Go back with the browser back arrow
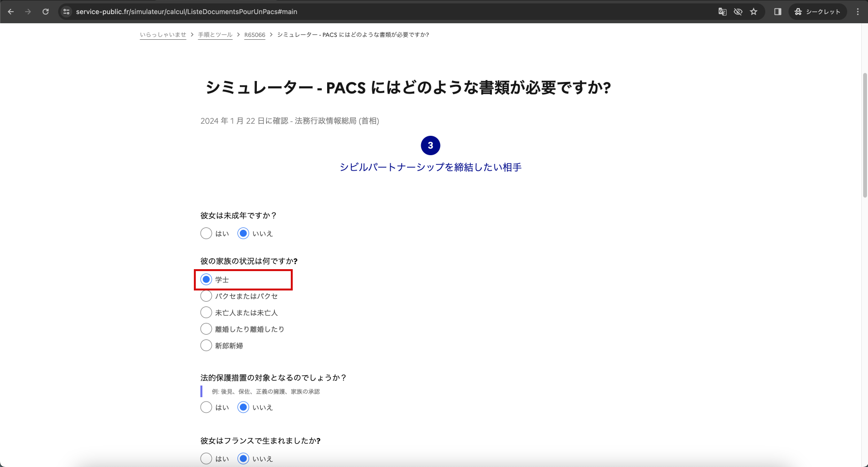 (11, 12)
